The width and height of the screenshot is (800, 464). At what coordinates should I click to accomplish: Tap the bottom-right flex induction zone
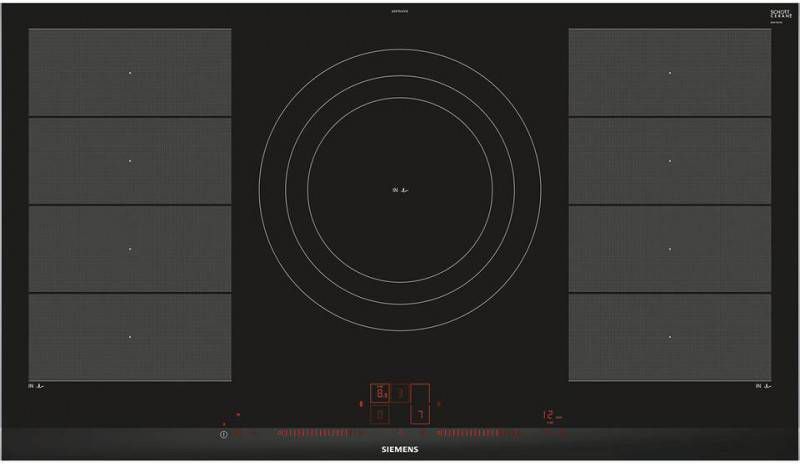tap(669, 337)
